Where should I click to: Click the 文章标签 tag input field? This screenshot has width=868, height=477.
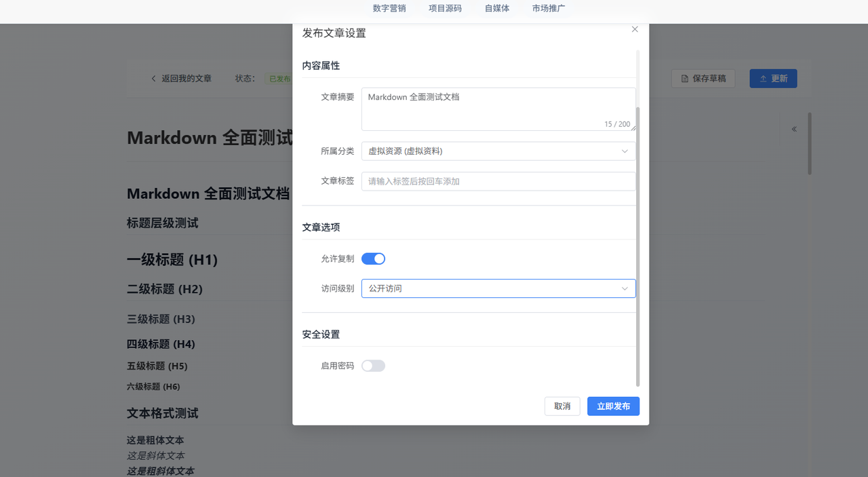pos(498,181)
